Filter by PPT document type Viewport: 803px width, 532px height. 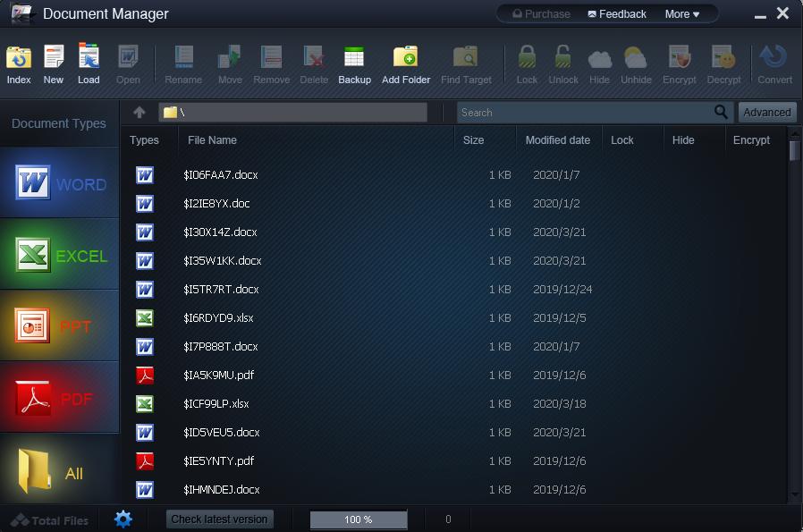pos(59,325)
